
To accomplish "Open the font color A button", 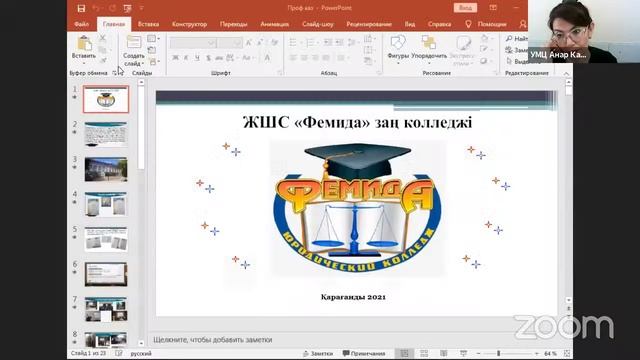I will pos(267,58).
